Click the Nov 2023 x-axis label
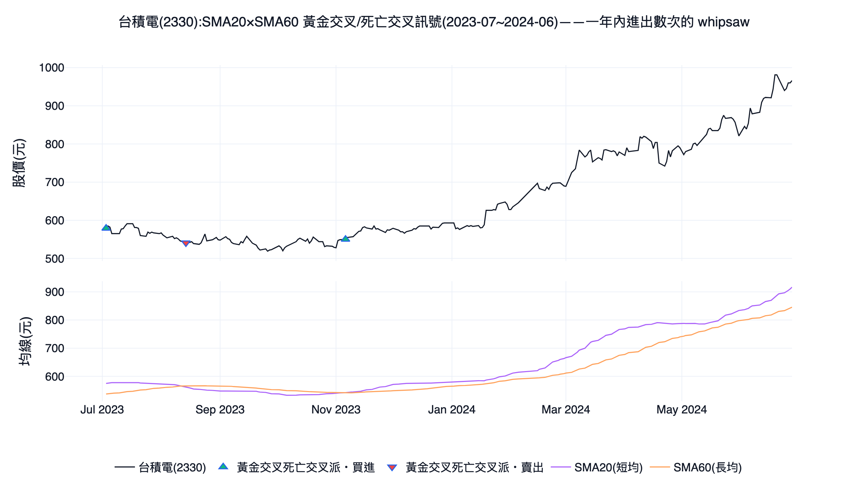This screenshot has width=868, height=488. [x=336, y=410]
